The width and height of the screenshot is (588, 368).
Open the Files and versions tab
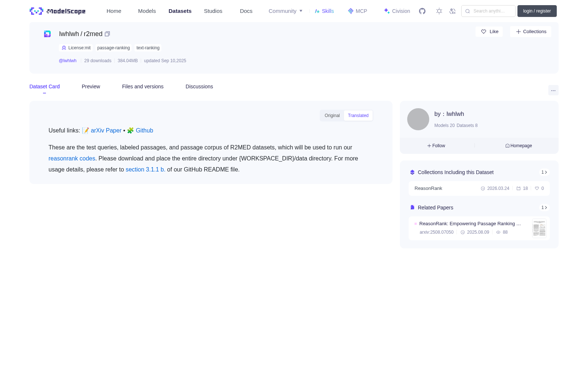pos(143,86)
